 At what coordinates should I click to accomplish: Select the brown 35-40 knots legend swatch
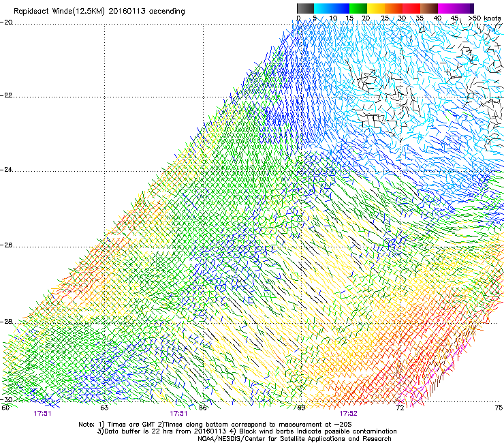coord(429,8)
